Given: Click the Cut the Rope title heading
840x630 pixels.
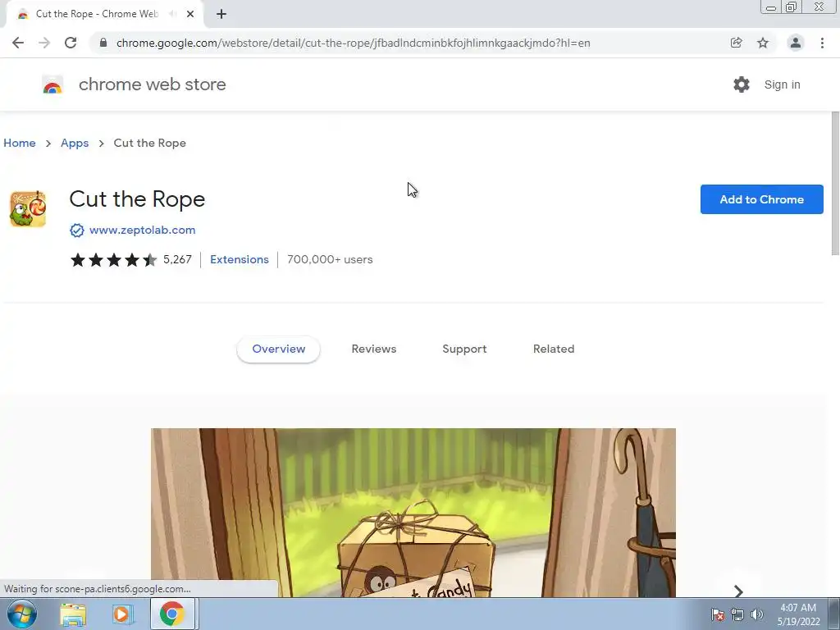Looking at the screenshot, I should (x=137, y=199).
